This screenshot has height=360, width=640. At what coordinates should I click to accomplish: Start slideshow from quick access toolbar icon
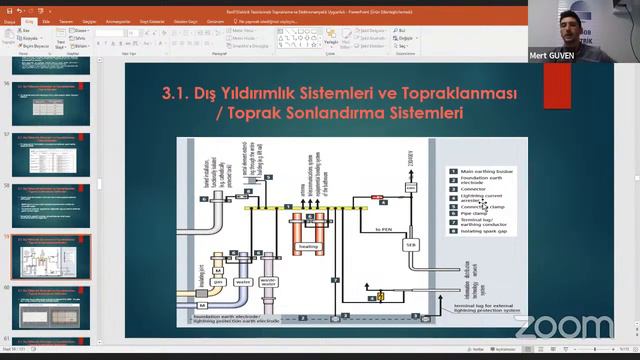pyautogui.click(x=41, y=11)
